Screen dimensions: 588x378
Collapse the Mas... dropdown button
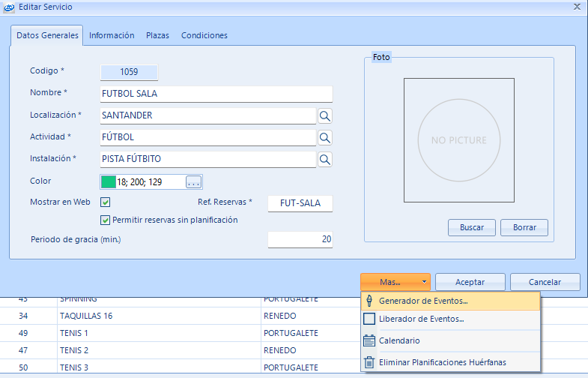coord(395,282)
